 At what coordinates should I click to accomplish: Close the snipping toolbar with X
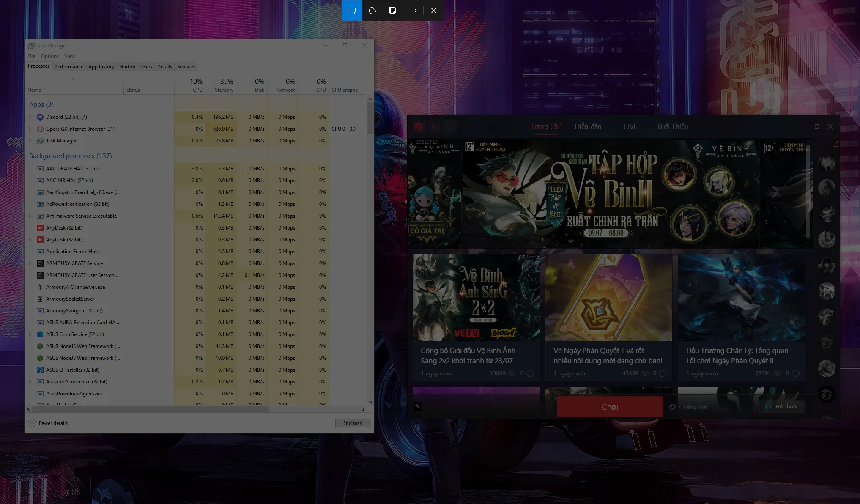(x=434, y=11)
